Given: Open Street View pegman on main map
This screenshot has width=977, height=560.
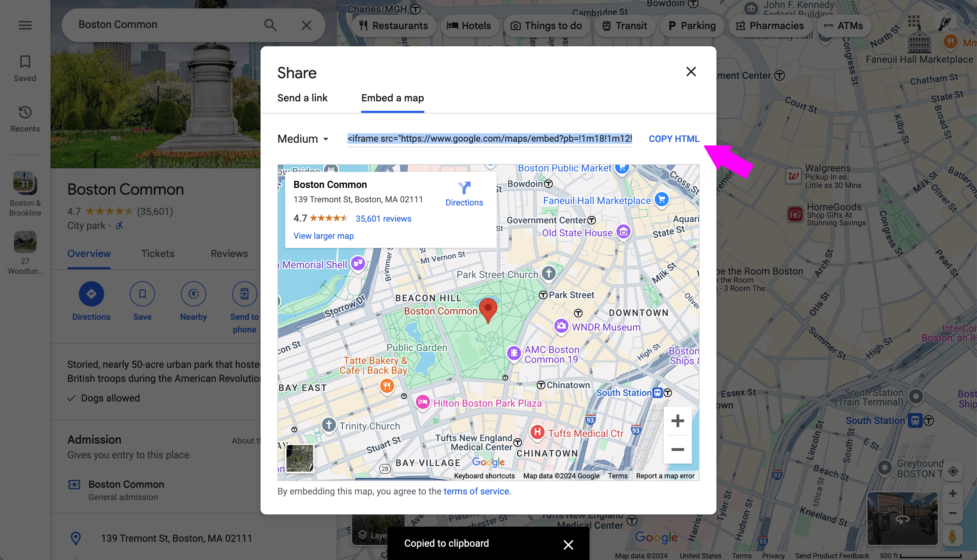Looking at the screenshot, I should tap(953, 537).
